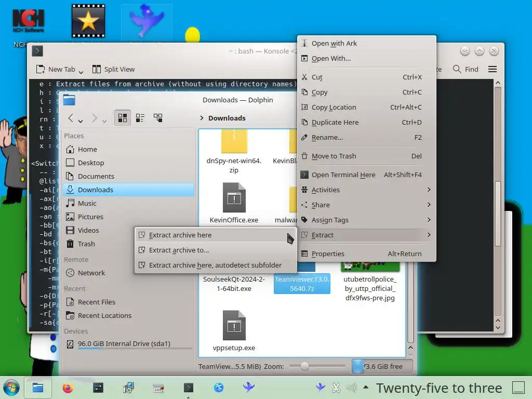Open back history dropdown arrow in Dolphin
The image size is (532, 399).
81,121
